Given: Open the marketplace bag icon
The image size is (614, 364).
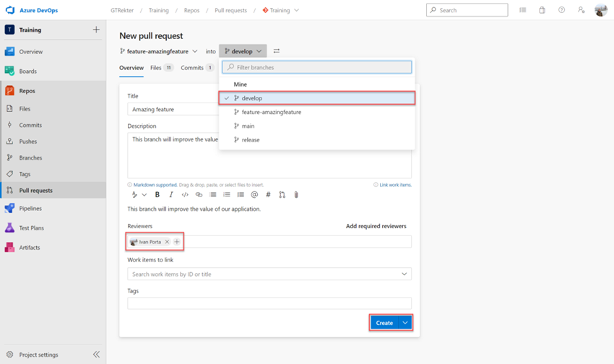Looking at the screenshot, I should [542, 10].
